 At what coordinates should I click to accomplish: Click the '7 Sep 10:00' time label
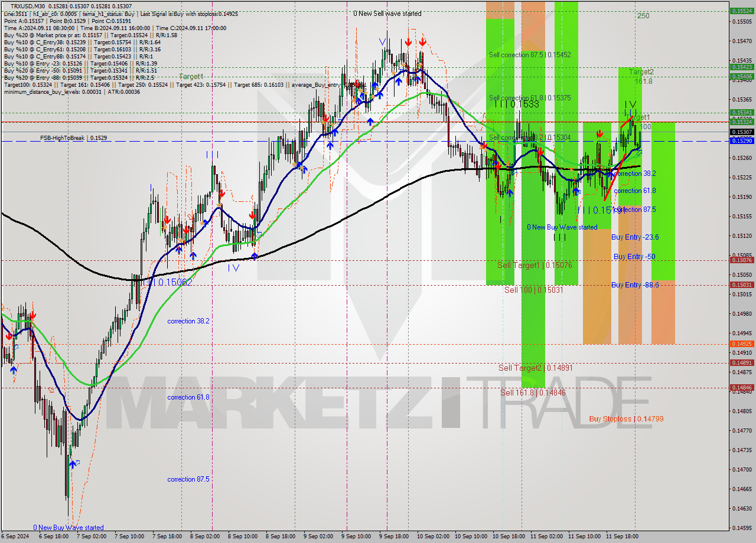[128, 537]
